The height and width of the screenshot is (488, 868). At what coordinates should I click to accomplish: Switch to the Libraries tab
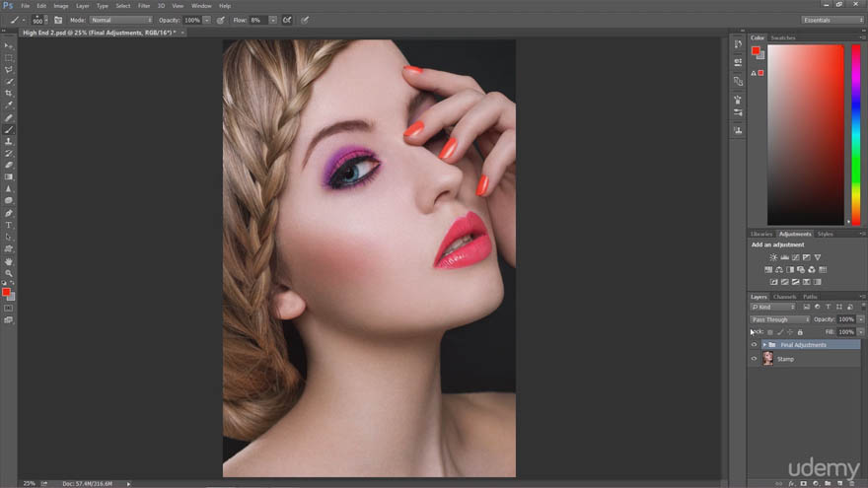coord(761,234)
